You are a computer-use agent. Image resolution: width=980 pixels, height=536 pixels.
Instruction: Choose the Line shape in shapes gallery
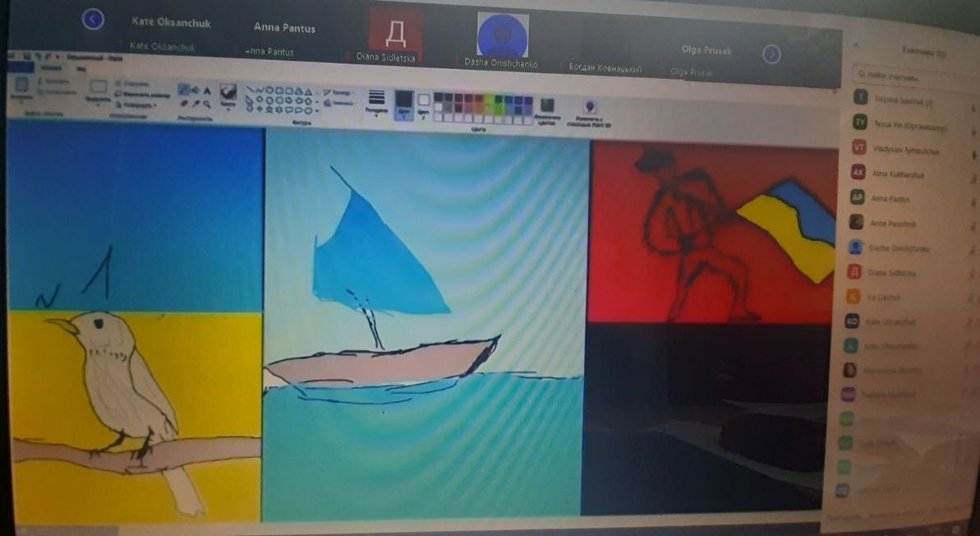pyautogui.click(x=250, y=89)
